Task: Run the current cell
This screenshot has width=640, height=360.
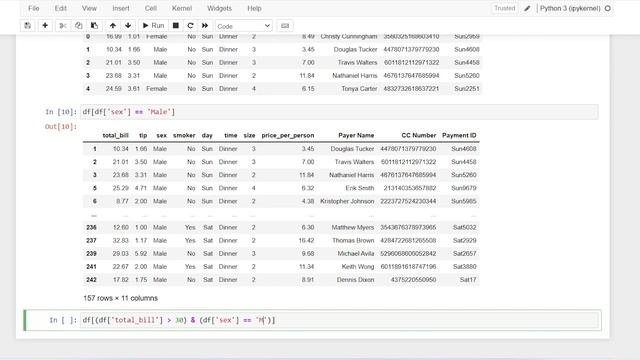Action: [153, 26]
